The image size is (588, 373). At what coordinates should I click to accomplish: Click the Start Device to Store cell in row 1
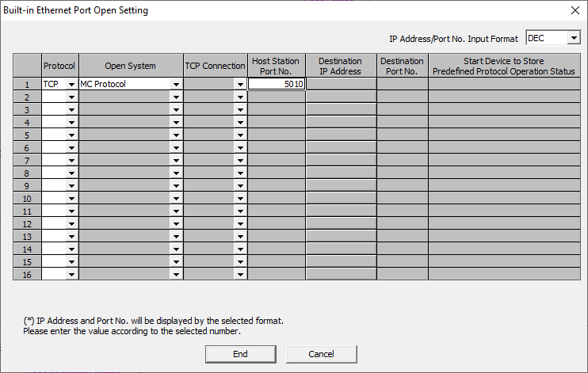coord(503,84)
